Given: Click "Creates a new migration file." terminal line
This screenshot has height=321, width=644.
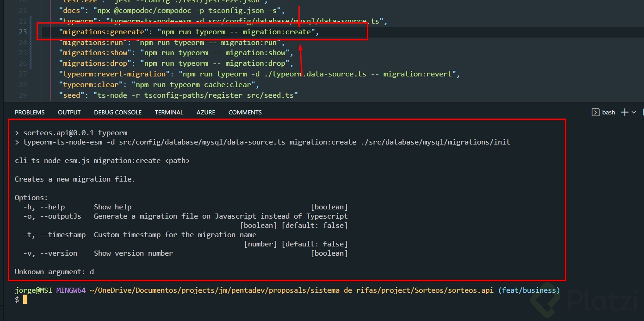Looking at the screenshot, I should coord(75,179).
